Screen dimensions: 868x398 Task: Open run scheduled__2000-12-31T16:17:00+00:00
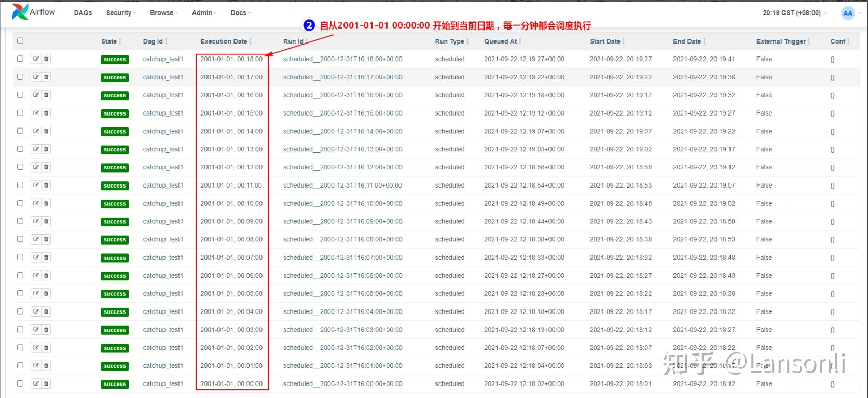[343, 77]
